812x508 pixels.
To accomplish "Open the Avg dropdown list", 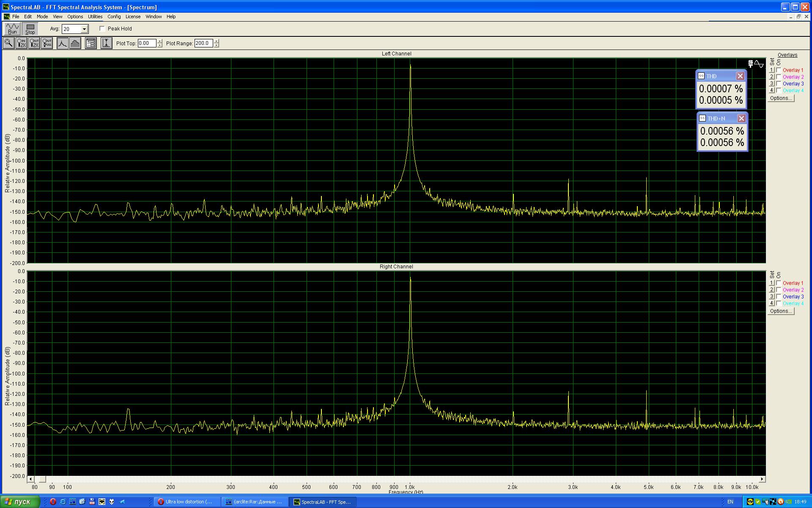I will [84, 29].
